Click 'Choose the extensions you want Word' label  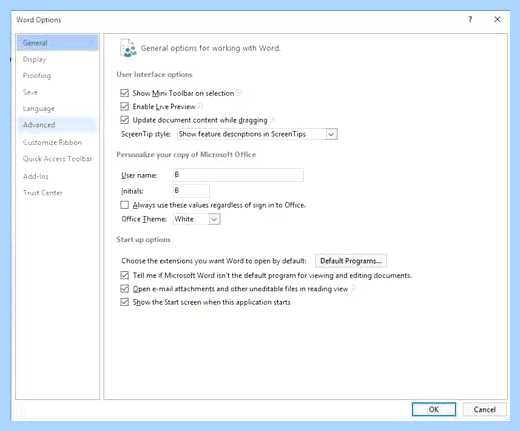tap(213, 261)
